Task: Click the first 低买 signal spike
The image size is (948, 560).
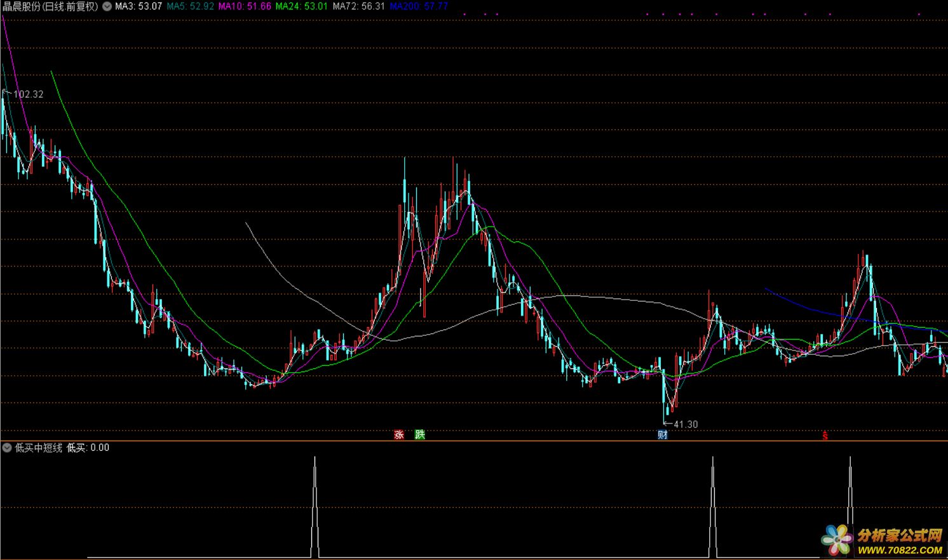Action: tap(315, 507)
